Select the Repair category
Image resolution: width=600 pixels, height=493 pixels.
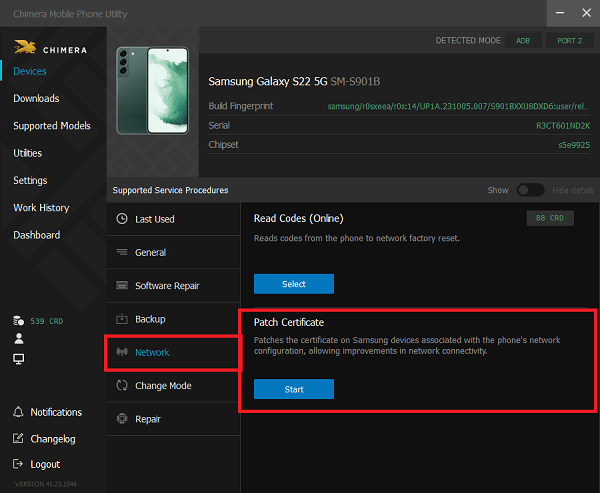click(173, 419)
